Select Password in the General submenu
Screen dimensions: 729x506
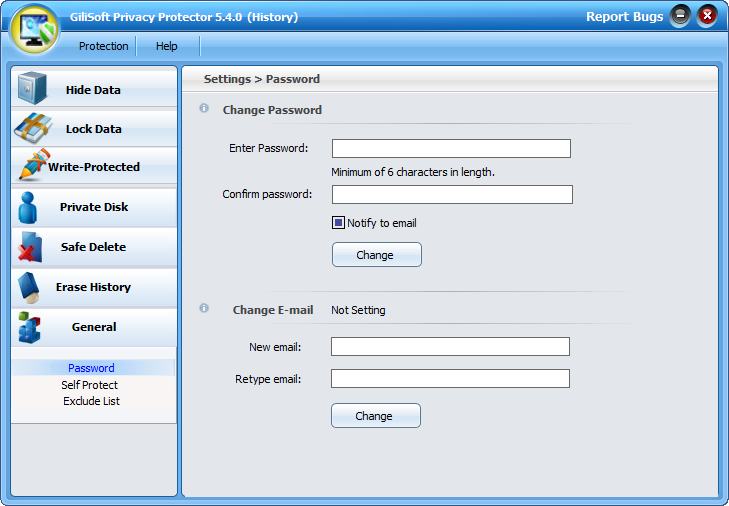(x=92, y=368)
